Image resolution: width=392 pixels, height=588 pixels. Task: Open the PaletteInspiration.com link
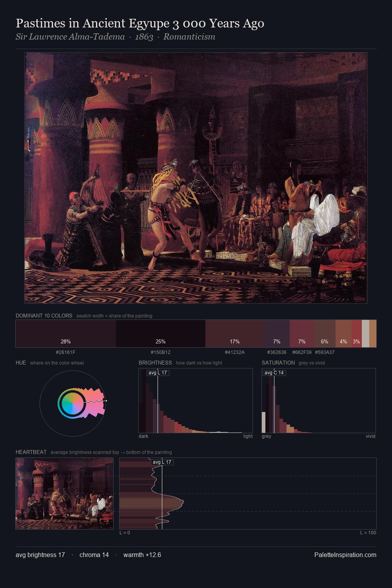pos(345,555)
